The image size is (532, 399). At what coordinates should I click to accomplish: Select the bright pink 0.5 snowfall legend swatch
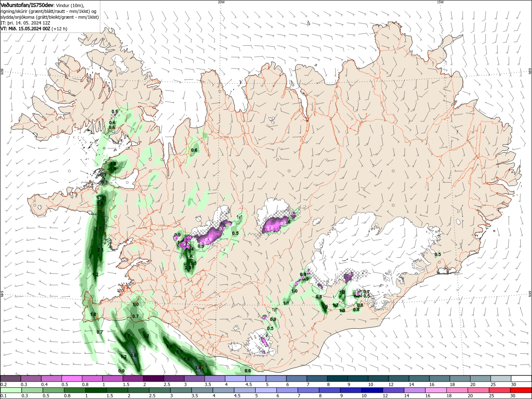pyautogui.click(x=71, y=379)
